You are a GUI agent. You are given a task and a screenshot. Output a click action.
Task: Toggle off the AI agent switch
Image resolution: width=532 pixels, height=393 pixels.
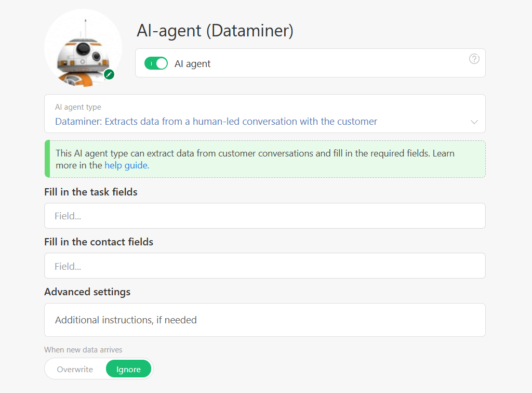(x=156, y=63)
